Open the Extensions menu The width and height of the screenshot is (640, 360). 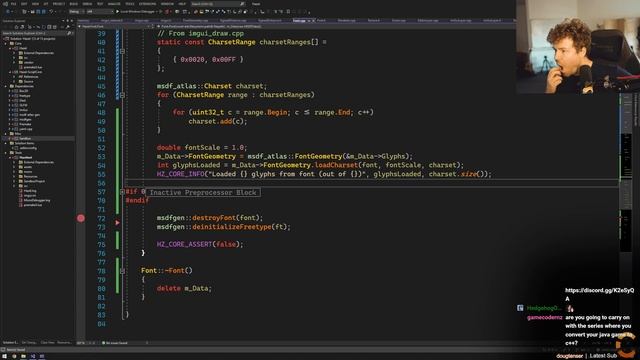[147, 4]
